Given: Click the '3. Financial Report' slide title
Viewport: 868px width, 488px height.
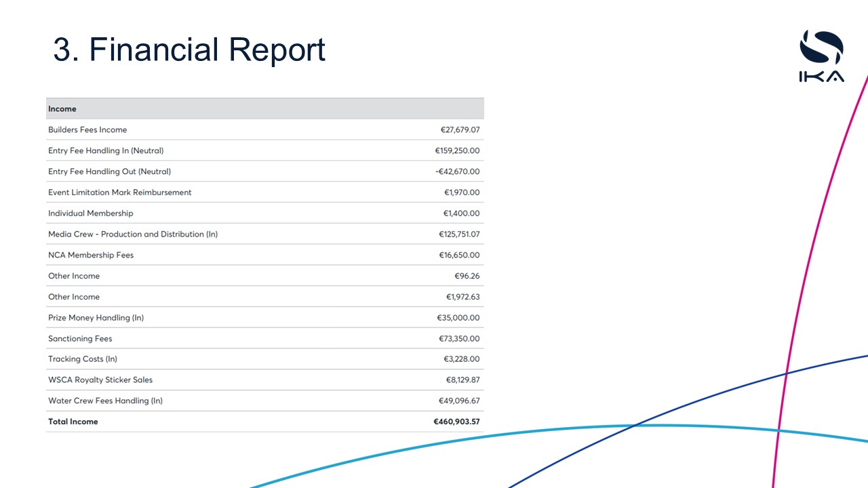Looking at the screenshot, I should coord(189,49).
